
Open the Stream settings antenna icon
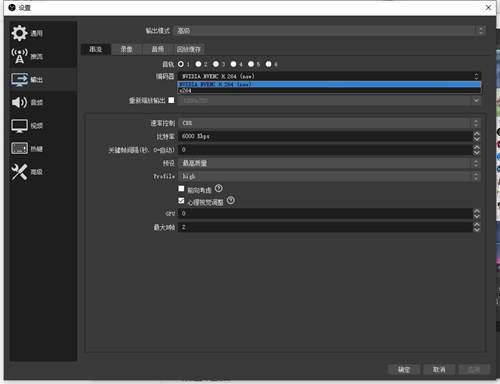click(19, 56)
